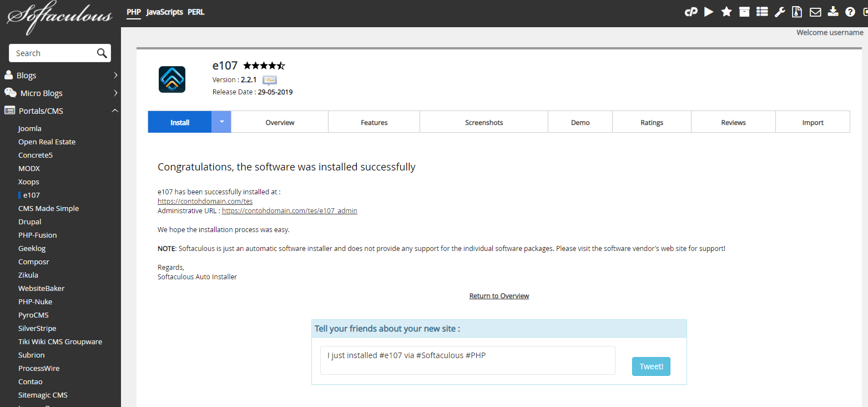Open the Features tab
This screenshot has width=868, height=407.
point(374,122)
